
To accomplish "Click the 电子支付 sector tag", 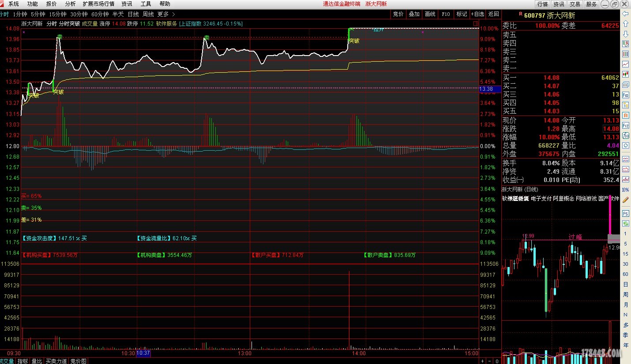I will coord(541,199).
